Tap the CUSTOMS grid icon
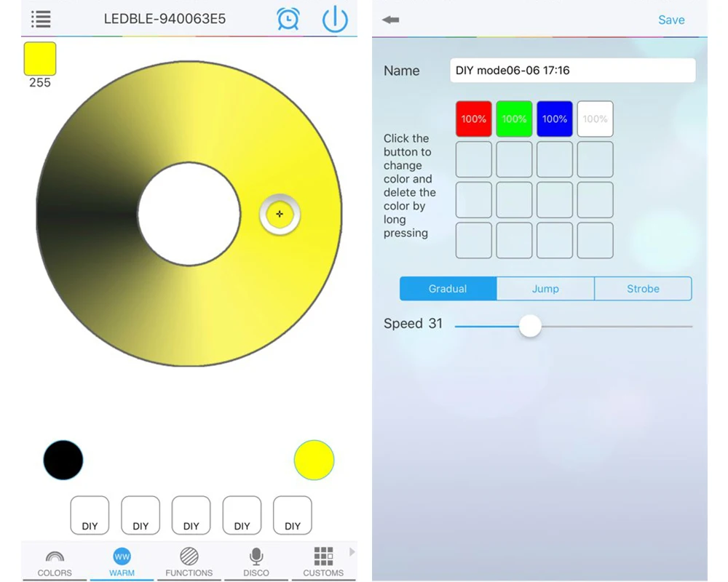The width and height of the screenshot is (728, 582). [x=323, y=556]
